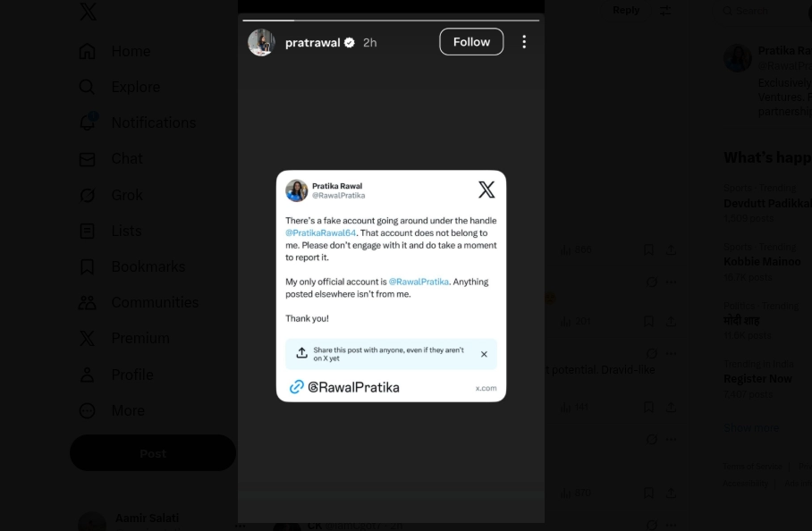The image size is (812, 531).
Task: Click the Follow button for pratrawal
Action: (471, 42)
